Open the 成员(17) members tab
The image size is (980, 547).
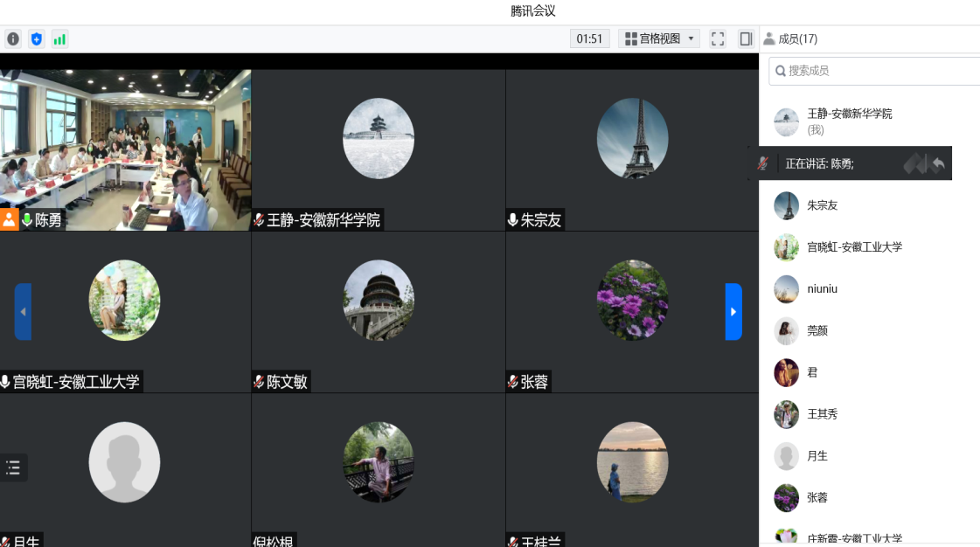click(790, 39)
